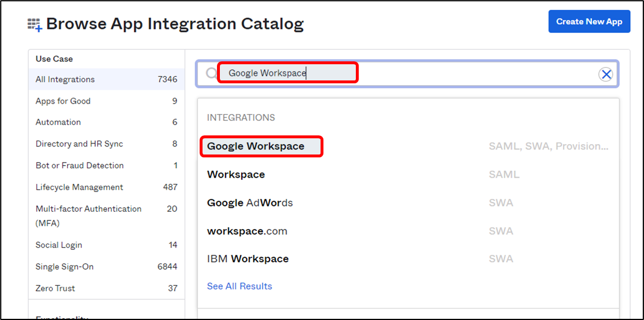Click into the Google Workspace search field

point(288,73)
